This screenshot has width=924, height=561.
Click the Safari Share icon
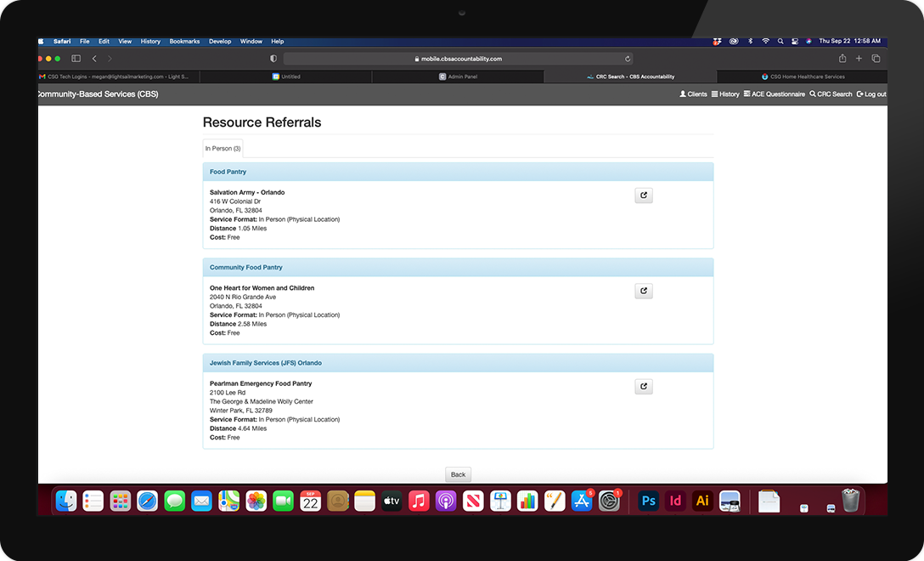[842, 59]
